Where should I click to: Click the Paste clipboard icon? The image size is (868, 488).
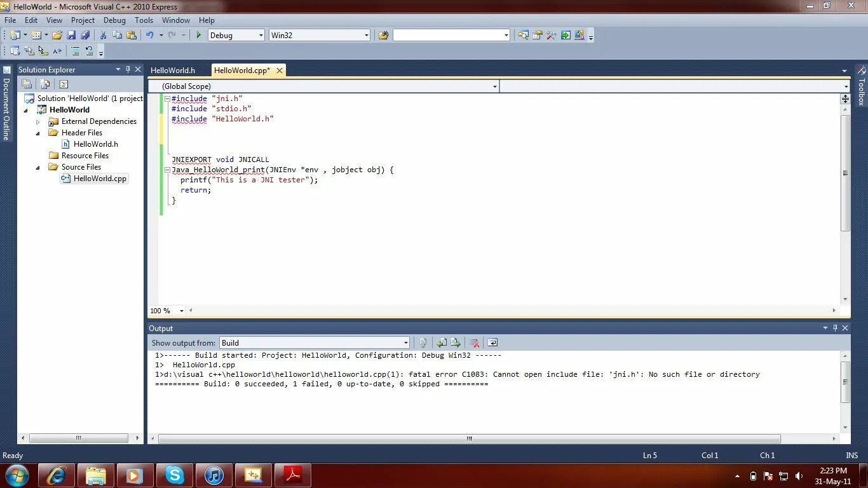[x=131, y=36]
